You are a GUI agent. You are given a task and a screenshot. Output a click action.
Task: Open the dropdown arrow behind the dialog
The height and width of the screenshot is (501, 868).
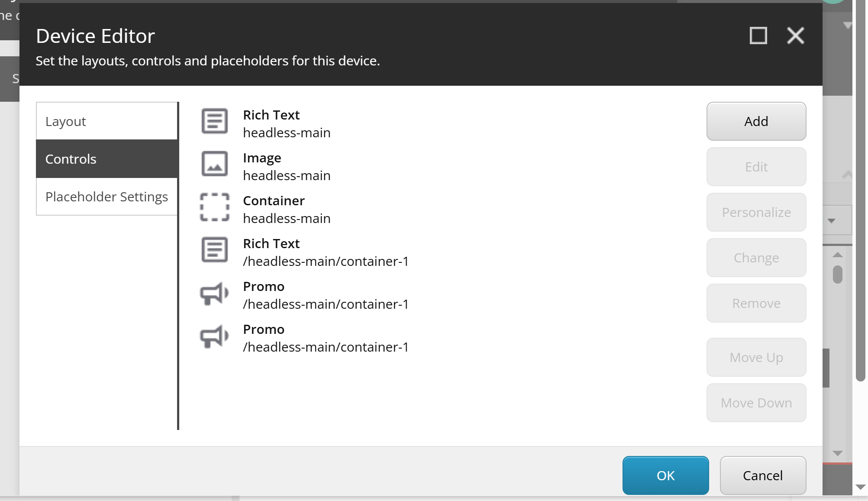coord(831,221)
